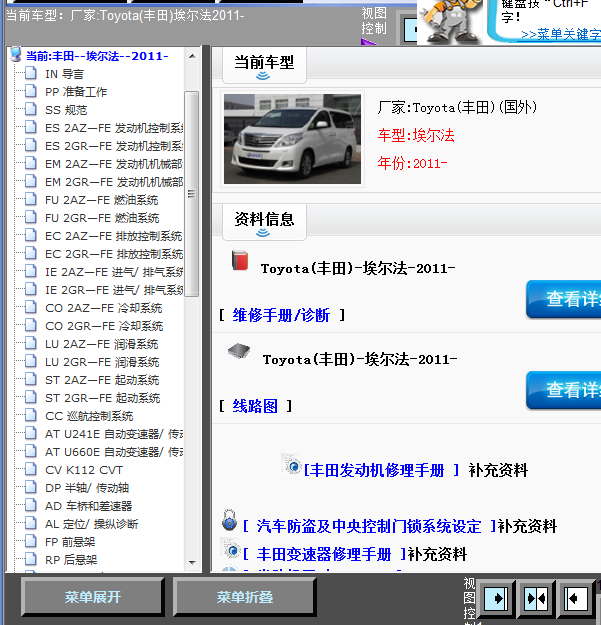This screenshot has width=601, height=625.
Task: Click the tree root icon beside 当前:丰田--埃尔法
Action: 16,55
